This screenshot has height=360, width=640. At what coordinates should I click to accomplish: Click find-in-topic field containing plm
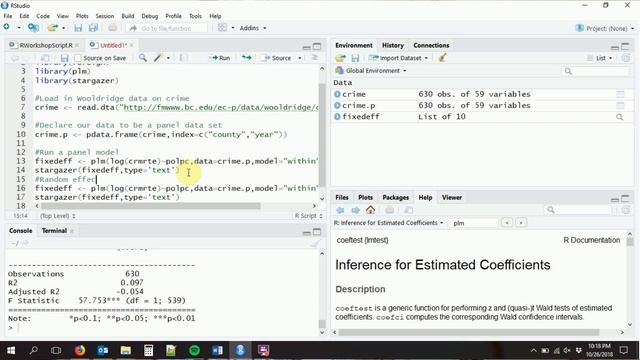click(473, 223)
